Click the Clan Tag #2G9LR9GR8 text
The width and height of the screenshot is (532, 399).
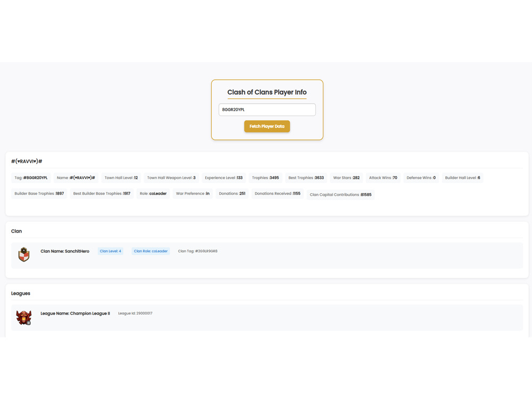198,252
